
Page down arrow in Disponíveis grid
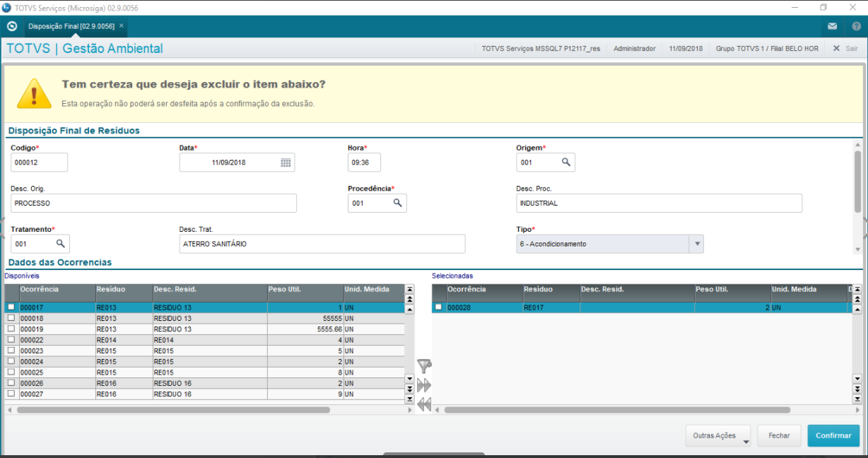click(409, 389)
